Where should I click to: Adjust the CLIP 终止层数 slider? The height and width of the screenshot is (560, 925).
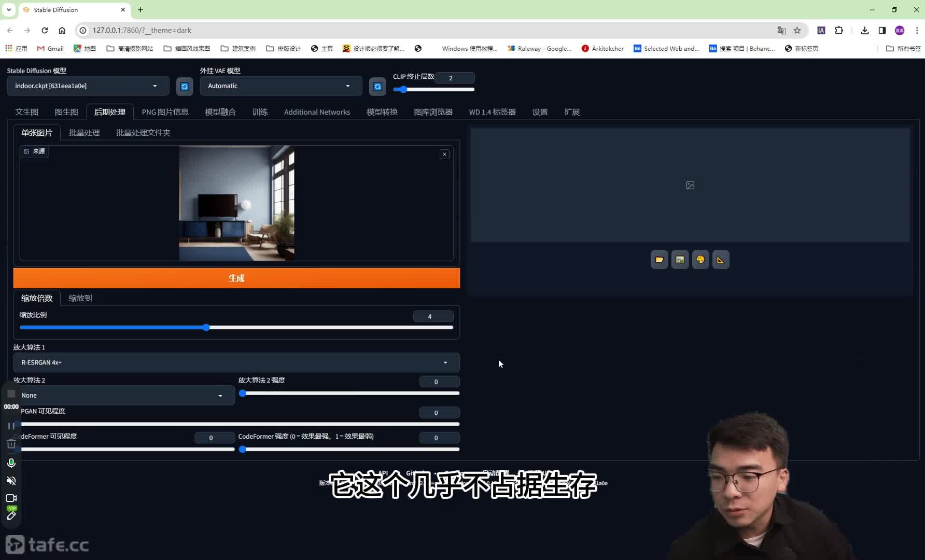tap(433, 90)
